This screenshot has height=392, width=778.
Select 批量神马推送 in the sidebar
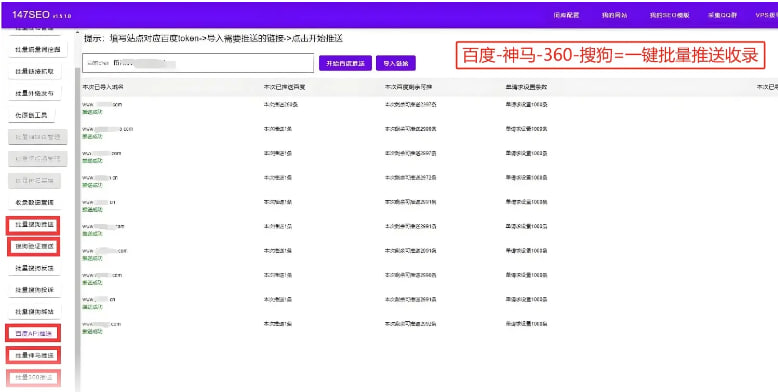click(33, 355)
